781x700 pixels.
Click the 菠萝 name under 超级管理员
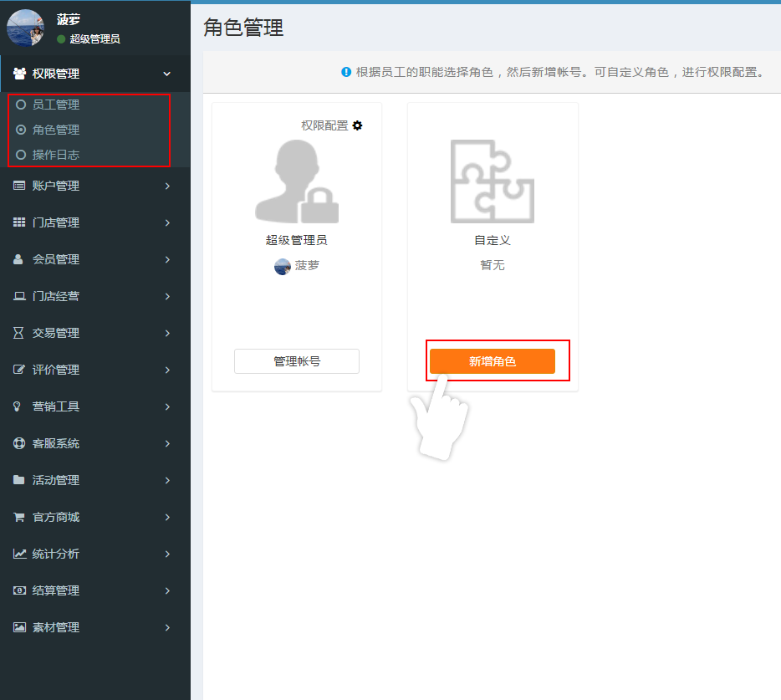click(x=307, y=266)
